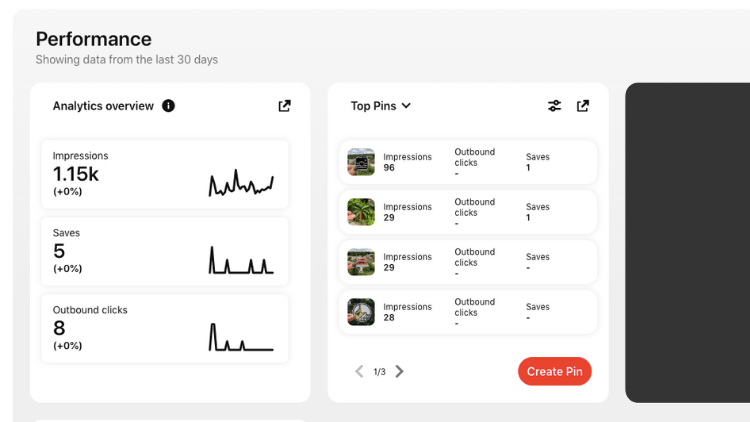Go to previous page of Top Pins
The width and height of the screenshot is (750, 422).
[359, 371]
